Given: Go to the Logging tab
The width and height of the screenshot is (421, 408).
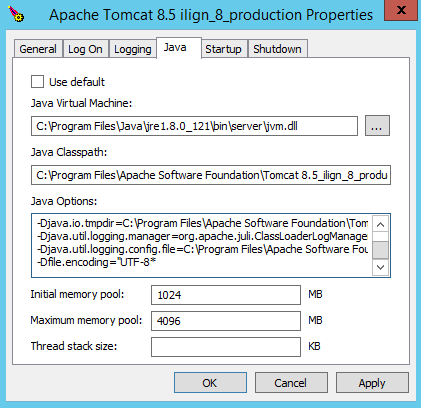Looking at the screenshot, I should click(x=133, y=49).
